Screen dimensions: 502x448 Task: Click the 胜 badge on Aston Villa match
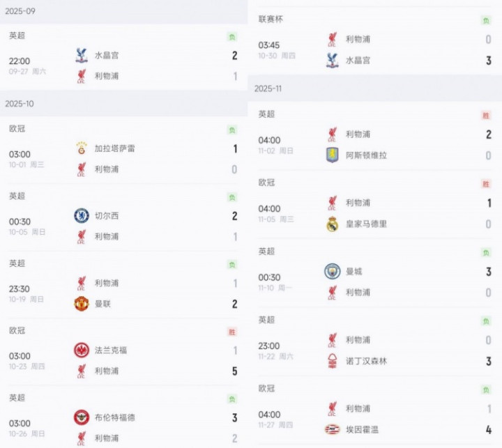click(x=486, y=116)
